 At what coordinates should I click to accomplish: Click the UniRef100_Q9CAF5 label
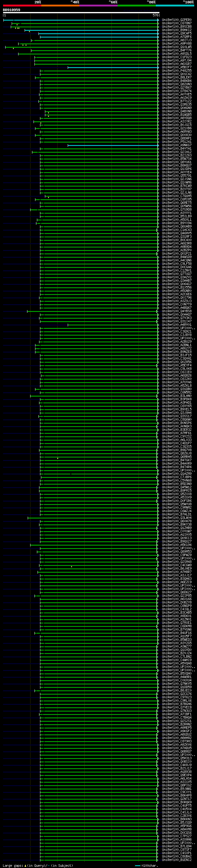[177, 33]
